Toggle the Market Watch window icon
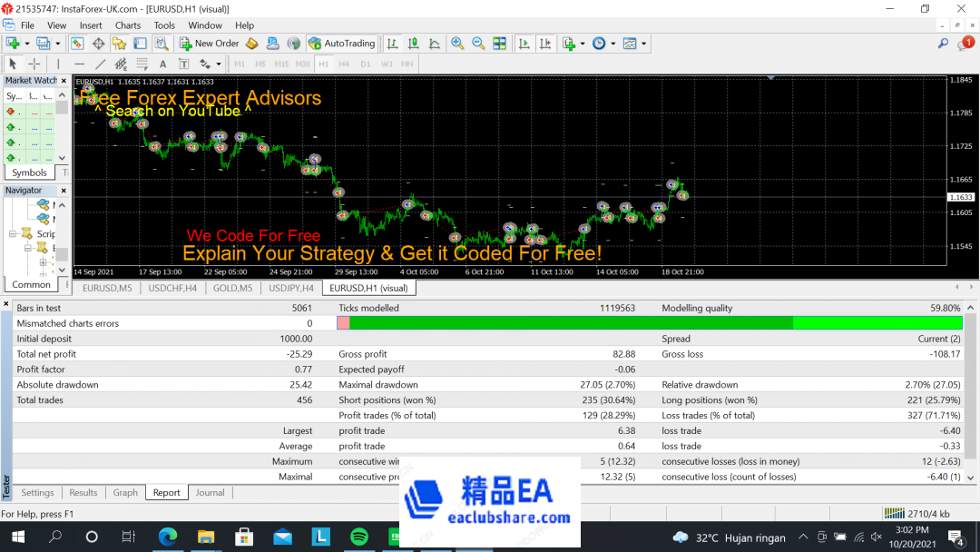 coord(77,44)
